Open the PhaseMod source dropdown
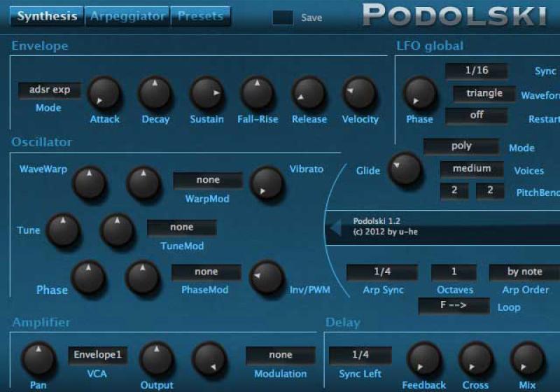Image resolution: width=560 pixels, height=392 pixels. pyautogui.click(x=206, y=272)
